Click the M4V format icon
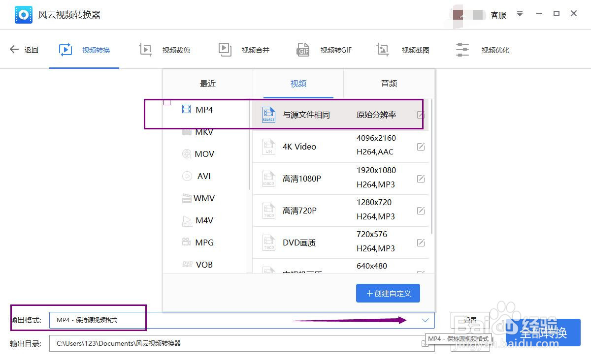 click(187, 221)
